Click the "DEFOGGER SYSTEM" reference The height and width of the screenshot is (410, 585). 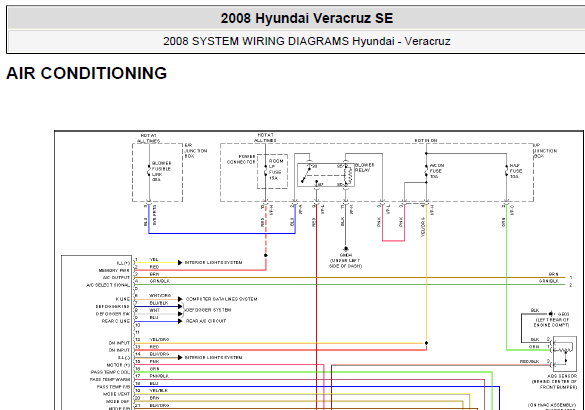click(x=208, y=310)
